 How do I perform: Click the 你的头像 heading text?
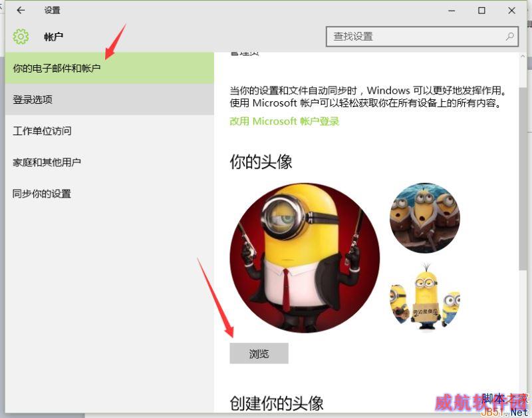261,162
